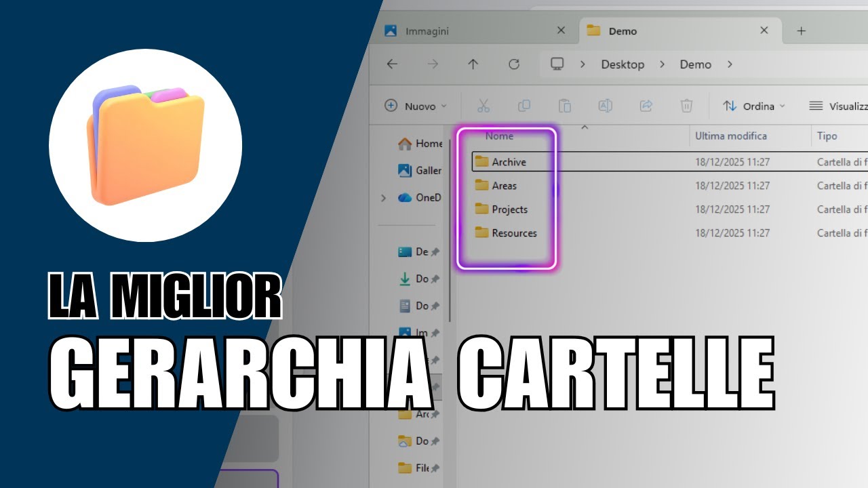Select the Resources folder

(506, 233)
